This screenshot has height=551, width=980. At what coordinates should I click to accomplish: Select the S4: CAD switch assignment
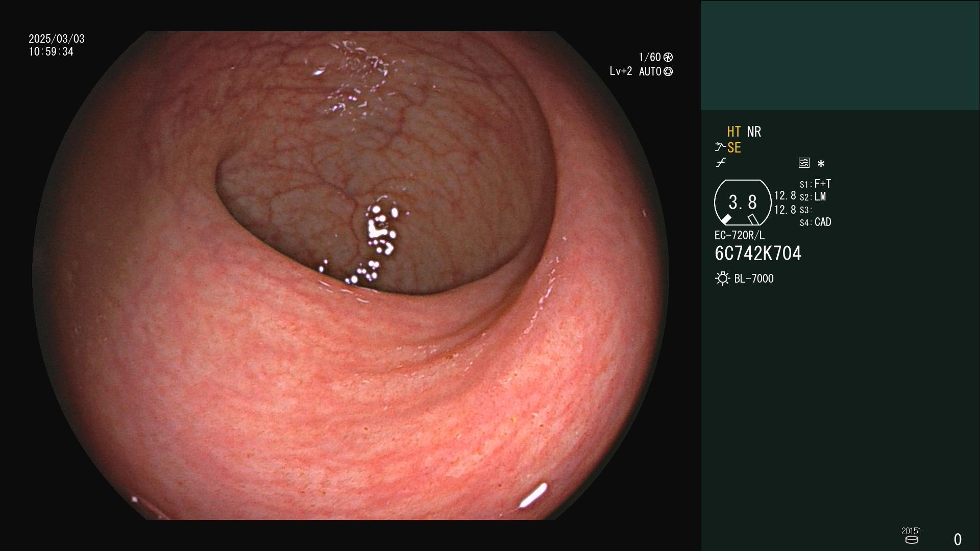tap(815, 222)
